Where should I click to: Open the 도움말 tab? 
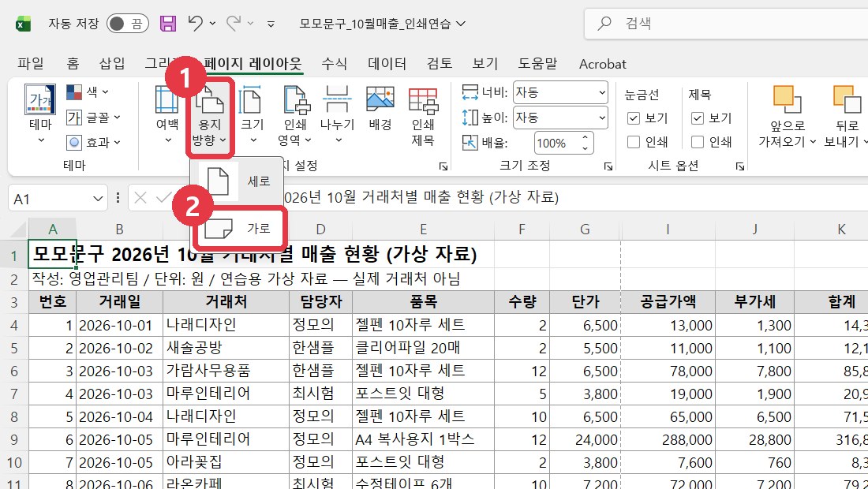pos(537,64)
